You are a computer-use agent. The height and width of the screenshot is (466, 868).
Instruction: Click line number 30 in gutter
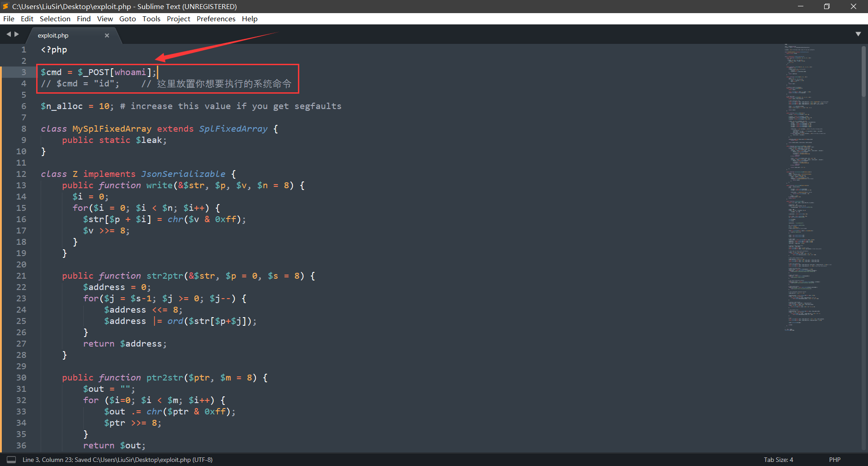pos(21,378)
